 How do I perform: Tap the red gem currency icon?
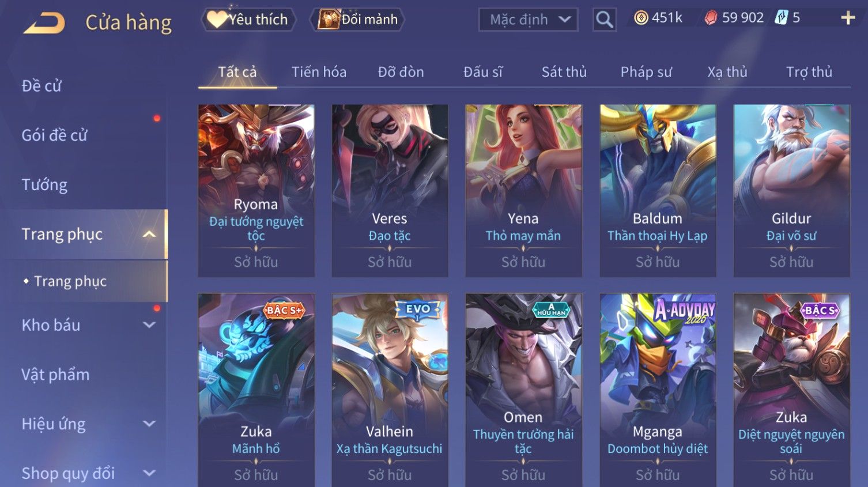coord(711,18)
